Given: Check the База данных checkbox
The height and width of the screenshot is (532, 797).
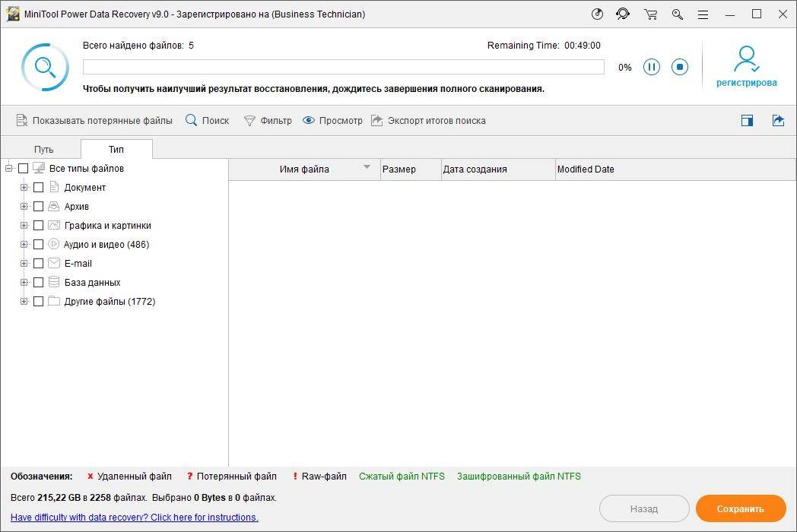Looking at the screenshot, I should tap(38, 283).
